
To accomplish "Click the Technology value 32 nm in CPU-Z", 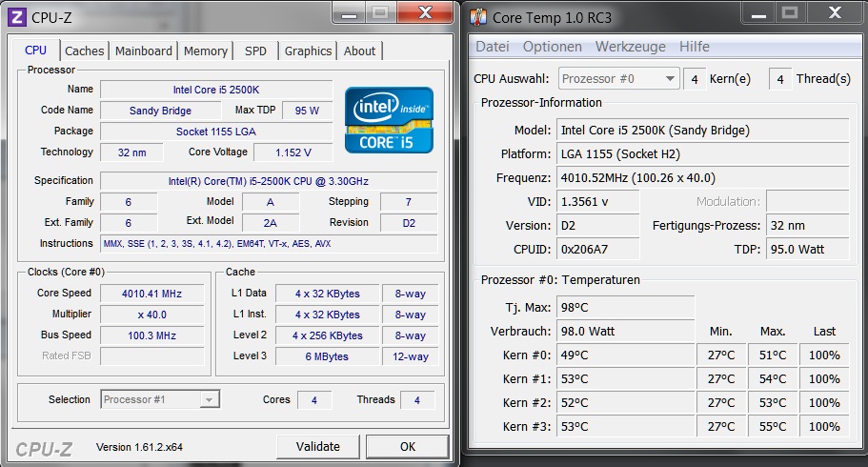I will coord(131,152).
